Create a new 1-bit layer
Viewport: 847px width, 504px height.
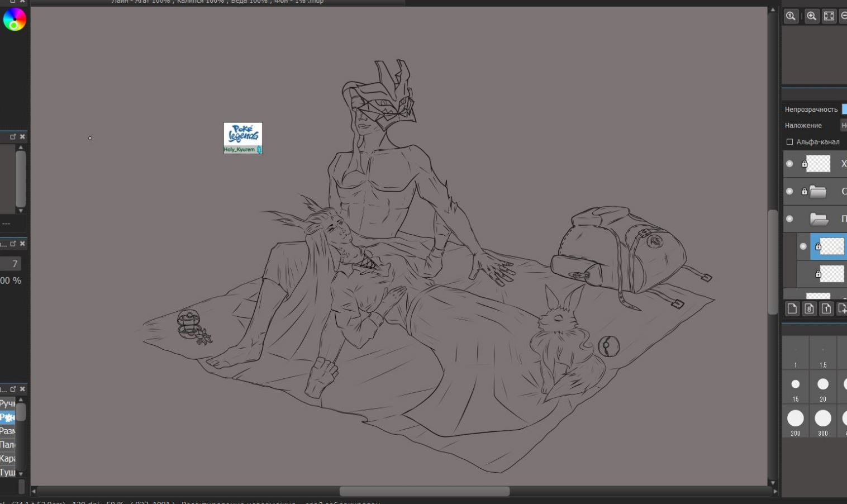click(826, 308)
